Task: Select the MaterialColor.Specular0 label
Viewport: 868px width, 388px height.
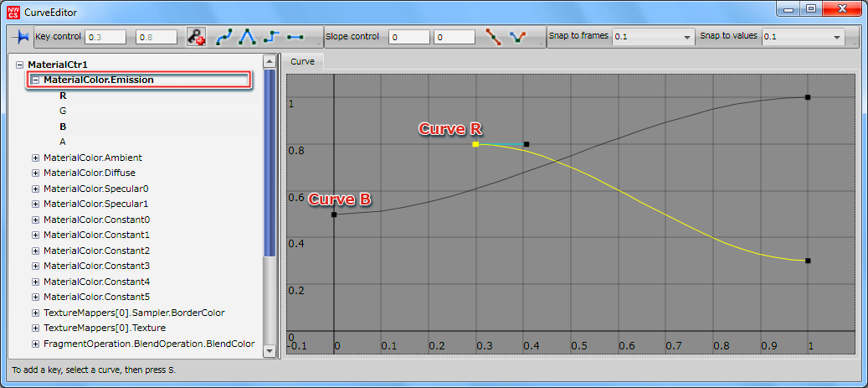Action: [x=95, y=189]
